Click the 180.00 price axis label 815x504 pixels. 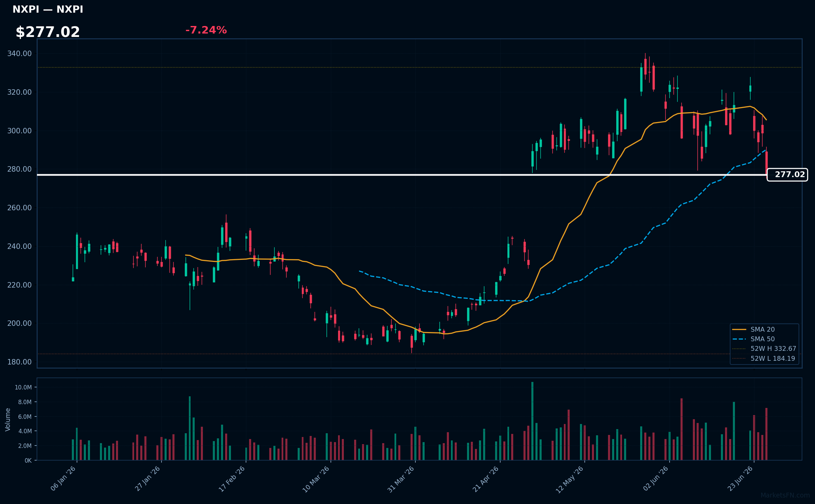pyautogui.click(x=20, y=362)
